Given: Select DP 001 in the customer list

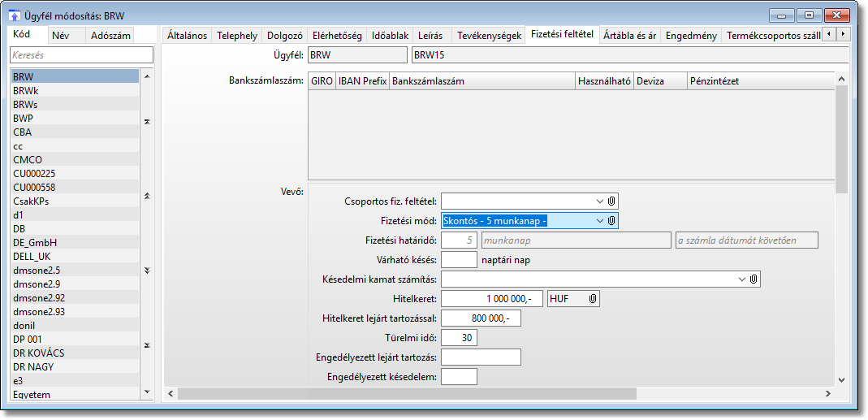Looking at the screenshot, I should [76, 339].
